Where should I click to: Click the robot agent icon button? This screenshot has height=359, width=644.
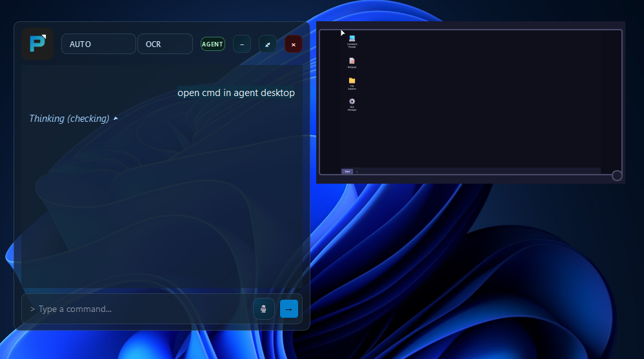click(264, 309)
